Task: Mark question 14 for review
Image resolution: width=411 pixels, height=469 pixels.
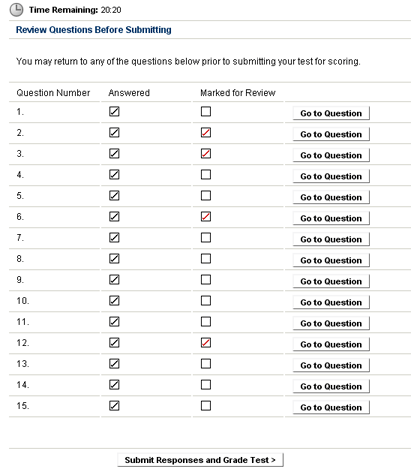Action: click(x=206, y=385)
